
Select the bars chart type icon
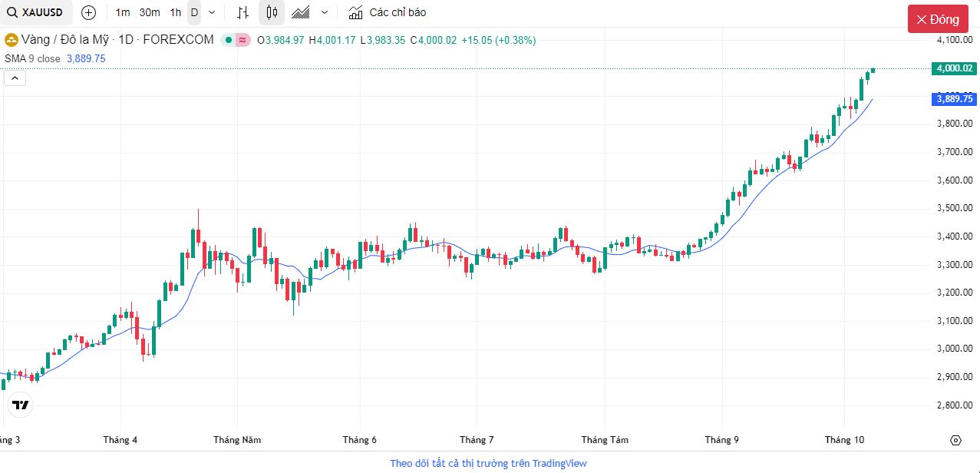(x=243, y=12)
